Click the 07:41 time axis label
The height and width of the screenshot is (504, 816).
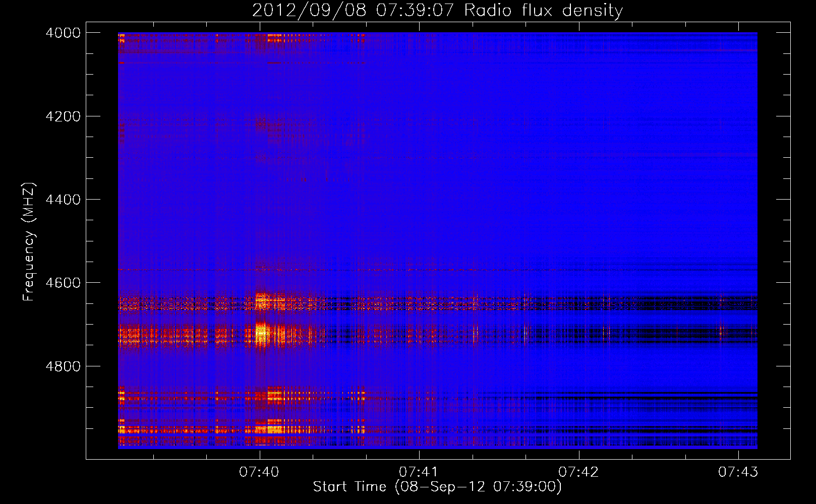pyautogui.click(x=419, y=472)
